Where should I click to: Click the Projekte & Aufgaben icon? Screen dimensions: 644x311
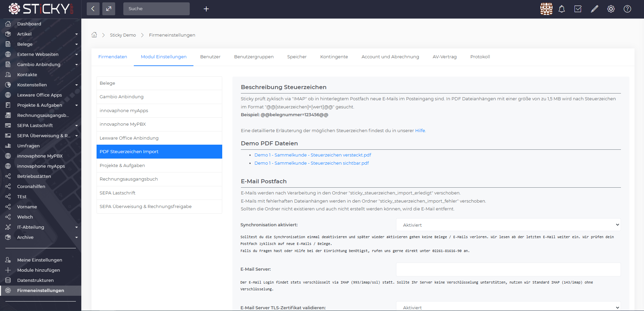coord(8,105)
